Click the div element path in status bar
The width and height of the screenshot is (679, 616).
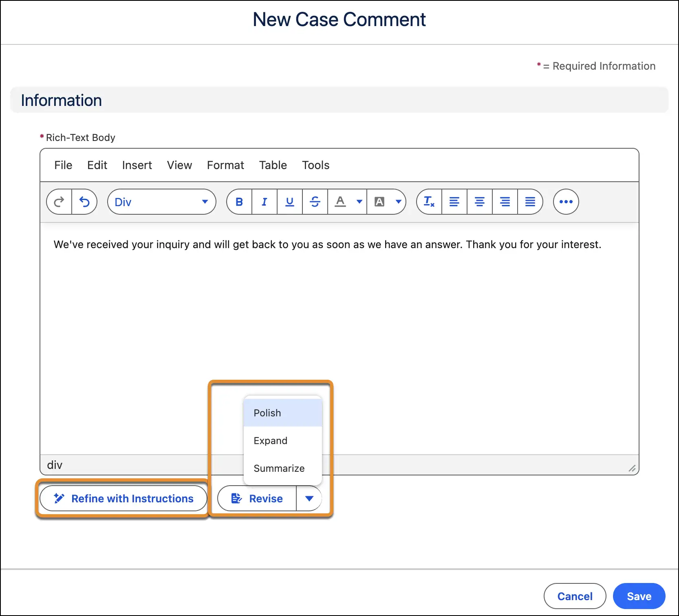tap(55, 465)
